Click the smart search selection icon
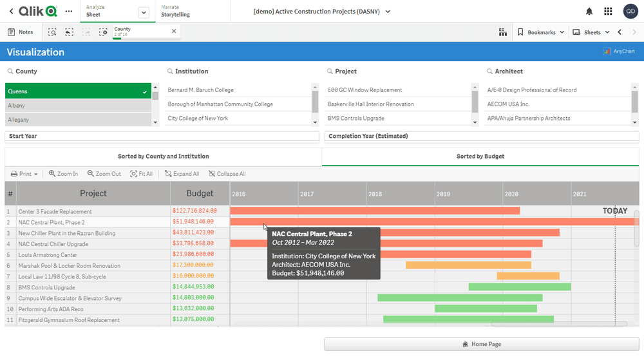The width and height of the screenshot is (644, 362). pyautogui.click(x=52, y=32)
